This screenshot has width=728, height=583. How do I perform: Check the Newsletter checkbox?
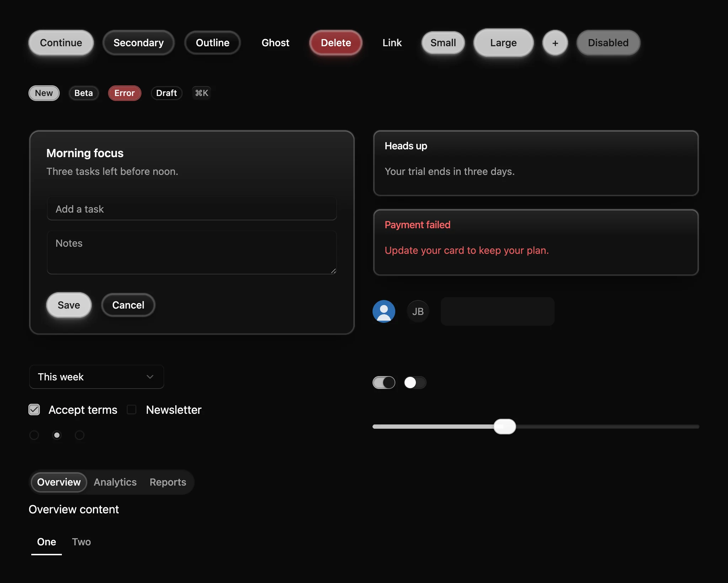(132, 410)
